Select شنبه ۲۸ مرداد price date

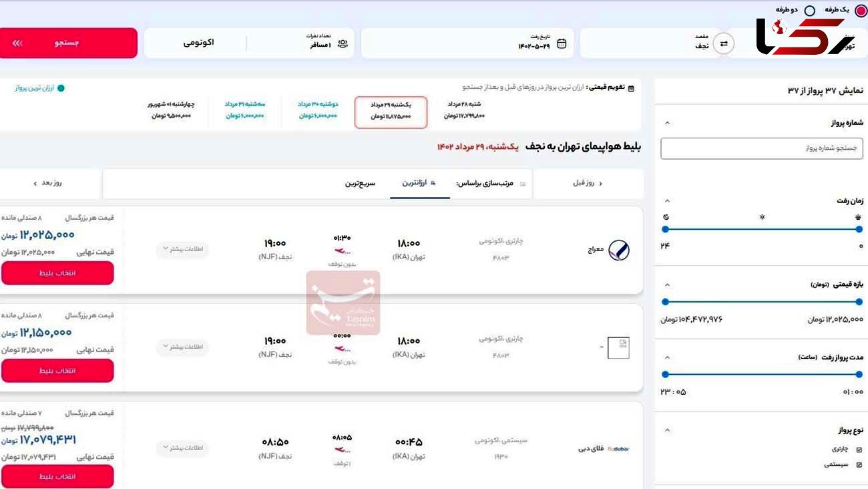coord(464,110)
